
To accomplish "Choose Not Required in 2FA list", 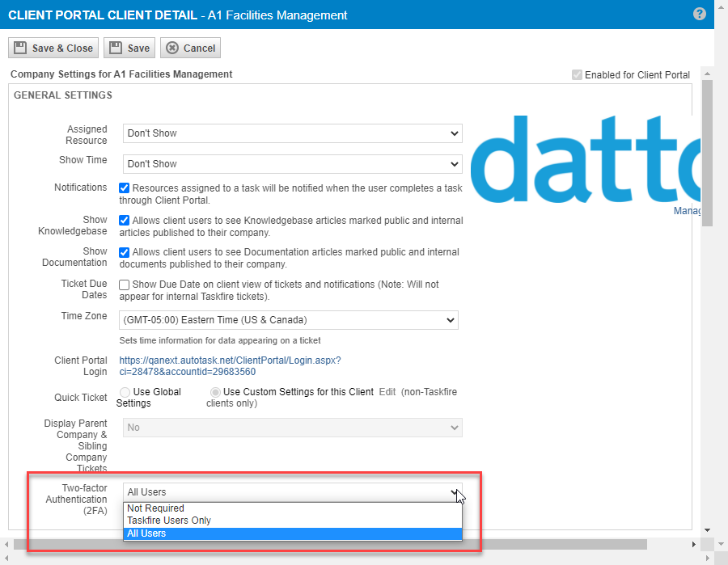I will (x=293, y=508).
